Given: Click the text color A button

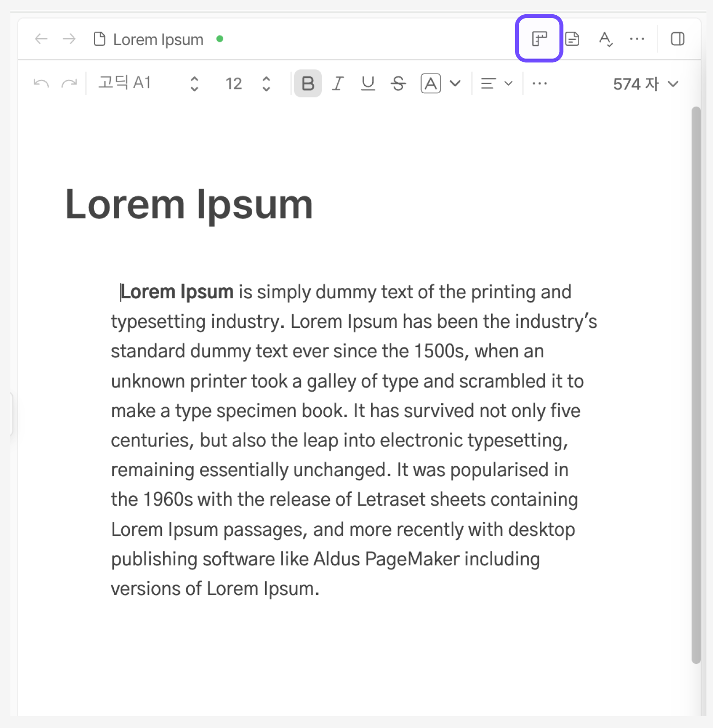Looking at the screenshot, I should (x=430, y=84).
